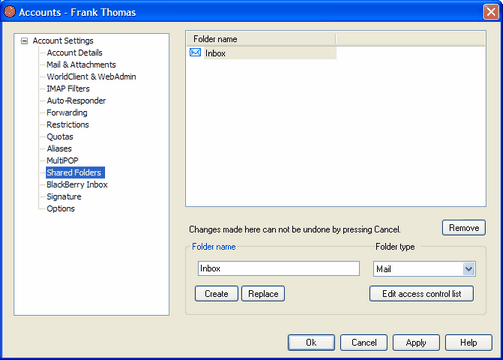Open the Folder type dropdown
The image size is (503, 360).
(x=468, y=269)
